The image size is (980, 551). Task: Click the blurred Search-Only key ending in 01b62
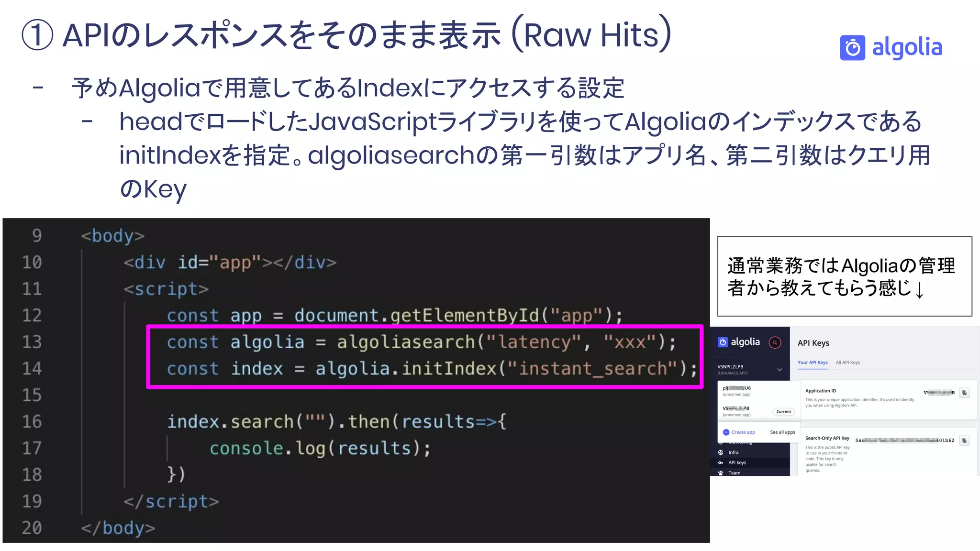pos(904,441)
